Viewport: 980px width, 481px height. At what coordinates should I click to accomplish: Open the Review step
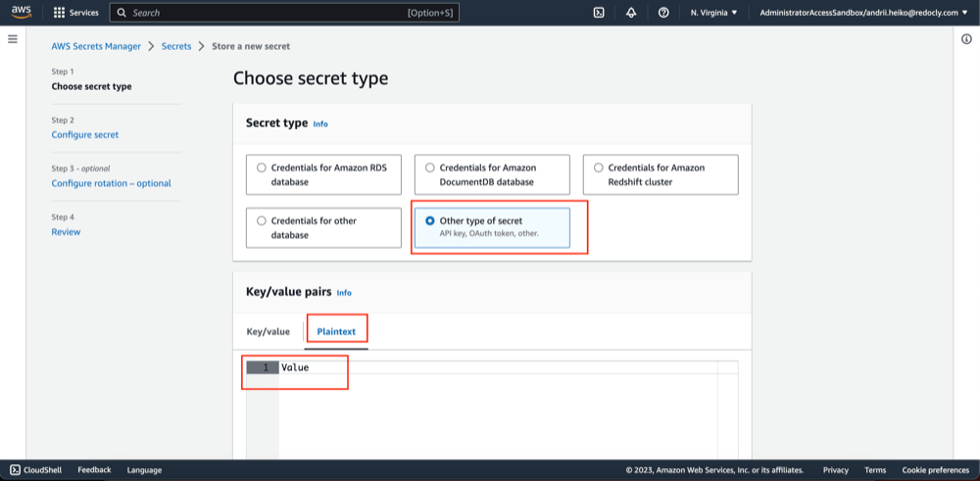point(66,232)
